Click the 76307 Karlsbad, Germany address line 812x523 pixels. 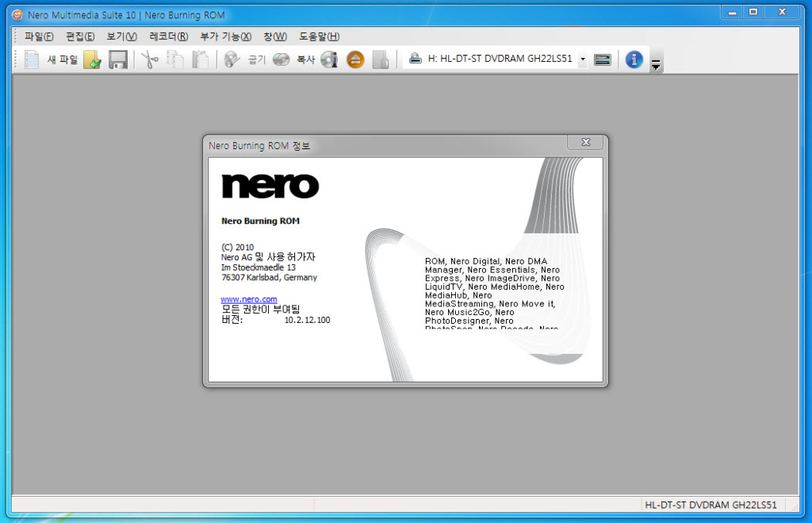click(270, 278)
